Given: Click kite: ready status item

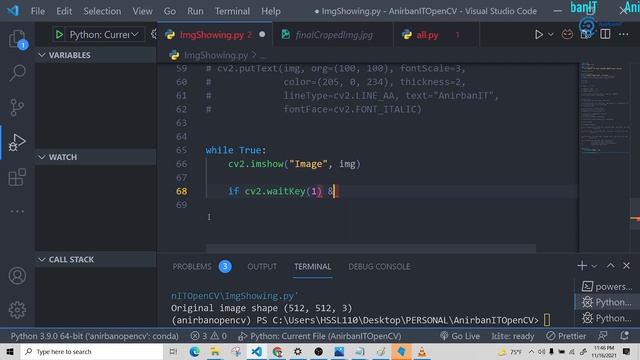Looking at the screenshot, I should [513, 336].
